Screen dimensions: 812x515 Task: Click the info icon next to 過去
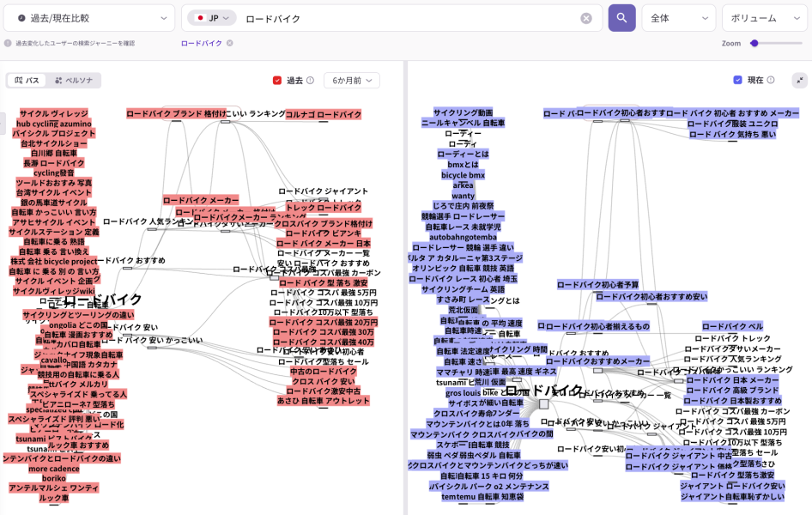tap(312, 81)
